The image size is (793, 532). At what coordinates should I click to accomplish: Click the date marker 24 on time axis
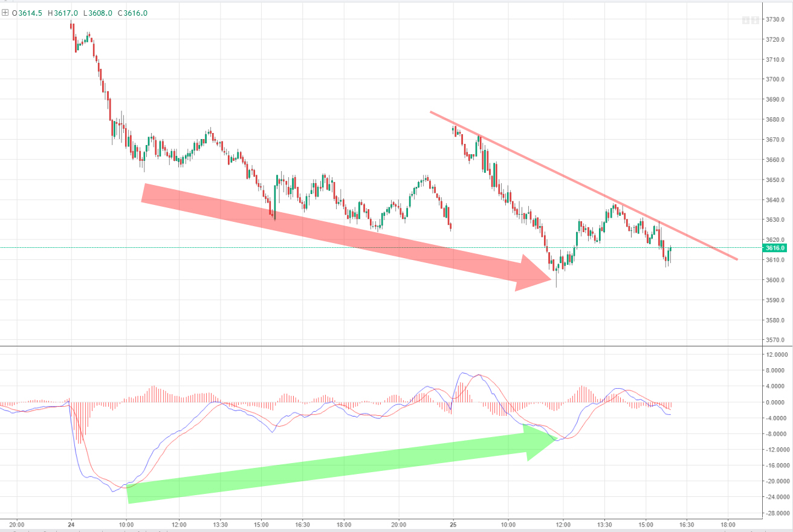[71, 524]
